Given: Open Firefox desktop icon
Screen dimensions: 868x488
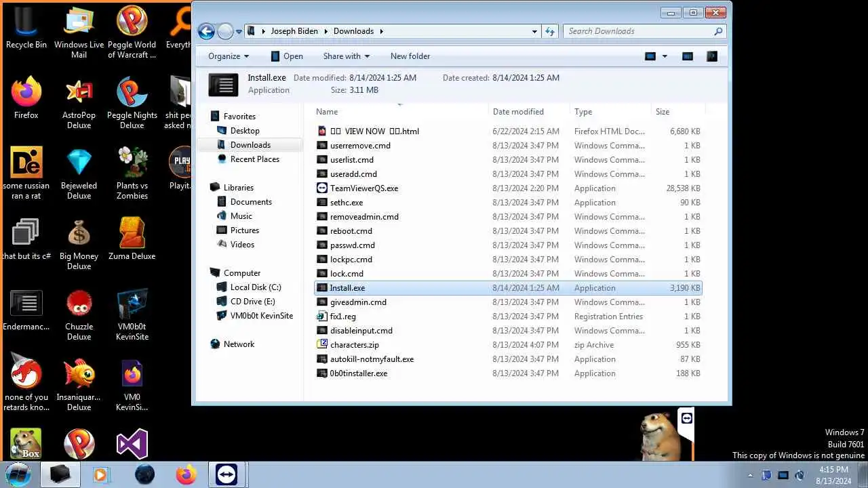Looking at the screenshot, I should coord(26,98).
